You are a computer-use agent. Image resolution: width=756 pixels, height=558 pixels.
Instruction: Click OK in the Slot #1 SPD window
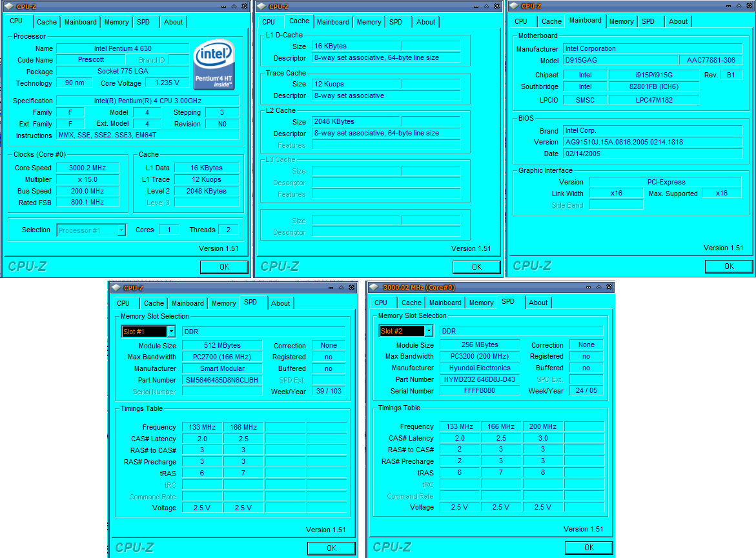coord(331,548)
